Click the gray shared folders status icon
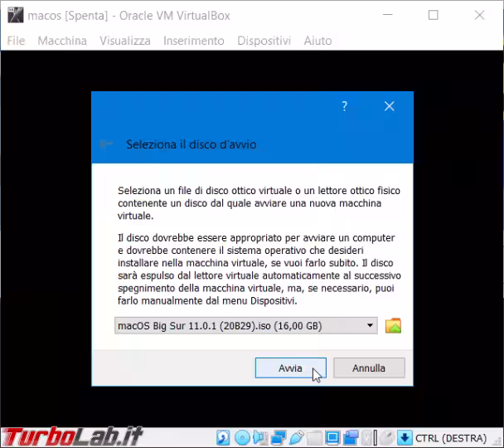The height and width of the screenshot is (448, 504). pyautogui.click(x=314, y=438)
